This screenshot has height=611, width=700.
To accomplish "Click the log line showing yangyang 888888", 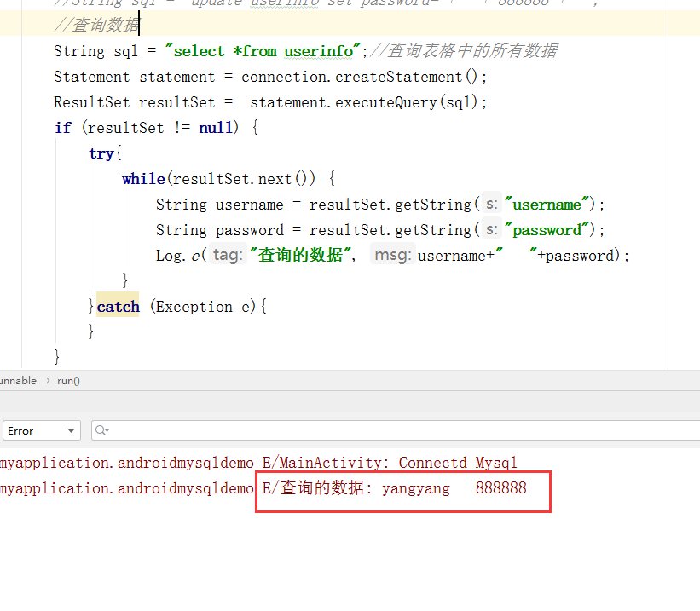I will click(263, 488).
